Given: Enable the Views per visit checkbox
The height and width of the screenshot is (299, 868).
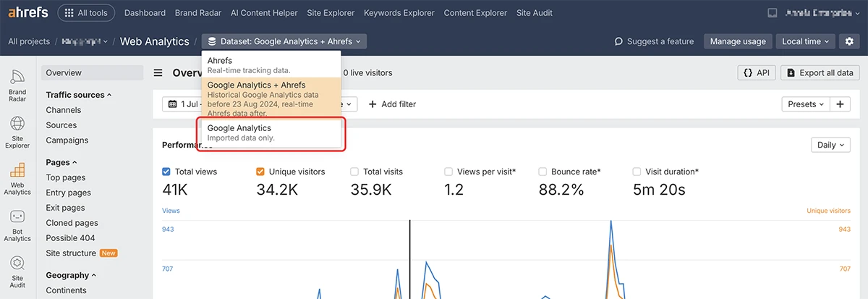Looking at the screenshot, I should [448, 172].
